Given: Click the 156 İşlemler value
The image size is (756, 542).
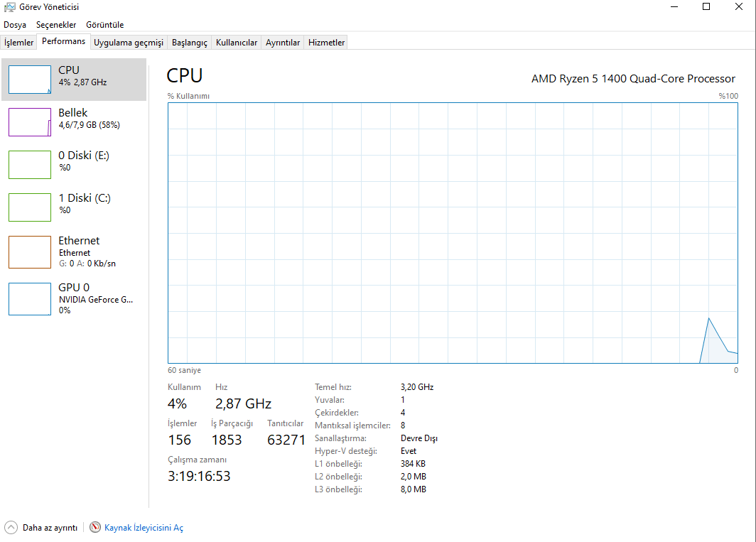Looking at the screenshot, I should coord(179,440).
